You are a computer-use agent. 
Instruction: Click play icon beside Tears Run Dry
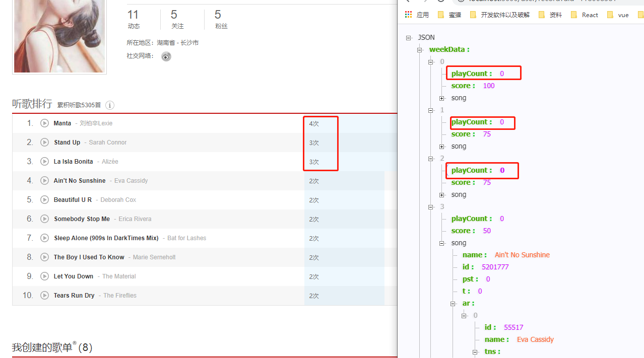(x=45, y=296)
